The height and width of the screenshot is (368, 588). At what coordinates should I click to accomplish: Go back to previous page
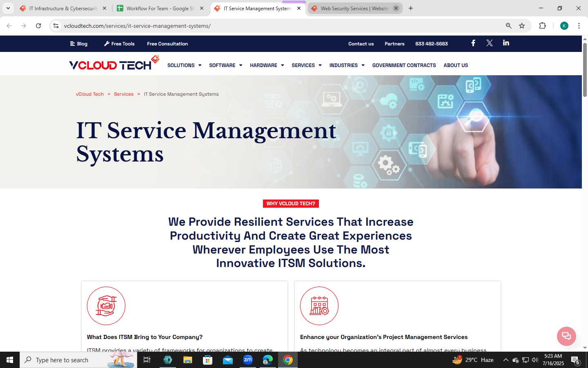point(9,26)
